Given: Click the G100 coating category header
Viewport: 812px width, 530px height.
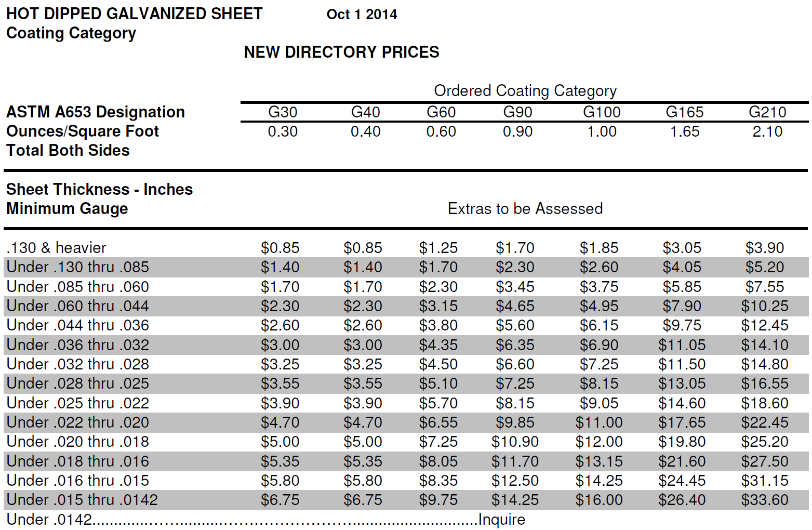Looking at the screenshot, I should [x=602, y=112].
